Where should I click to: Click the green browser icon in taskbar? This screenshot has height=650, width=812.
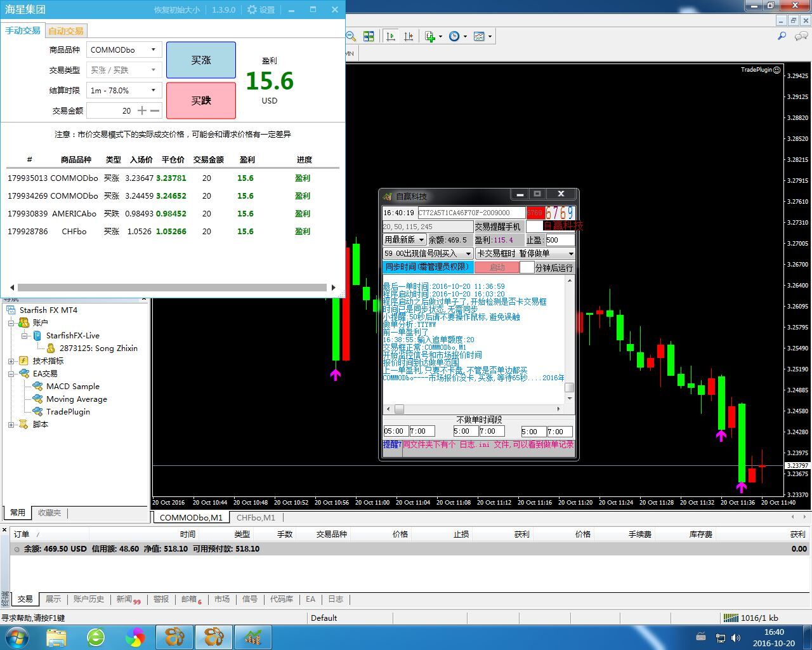pyautogui.click(x=96, y=637)
